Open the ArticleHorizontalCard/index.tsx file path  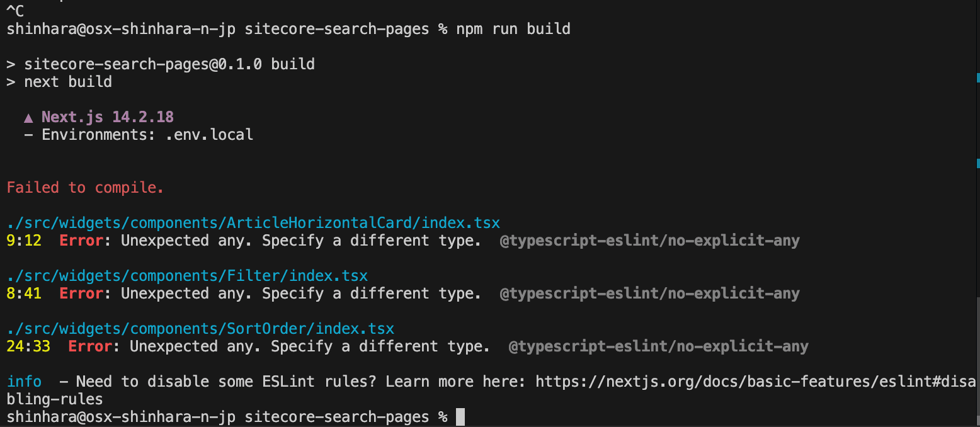(x=253, y=223)
